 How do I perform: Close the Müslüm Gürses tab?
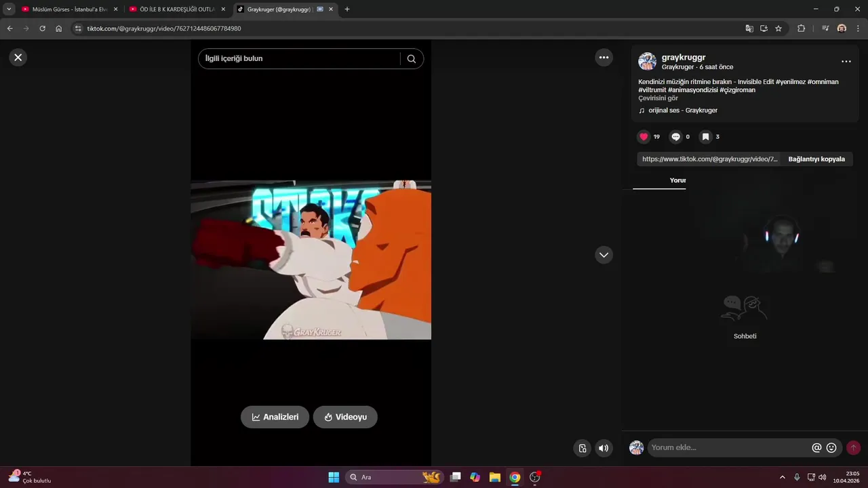pos(115,9)
